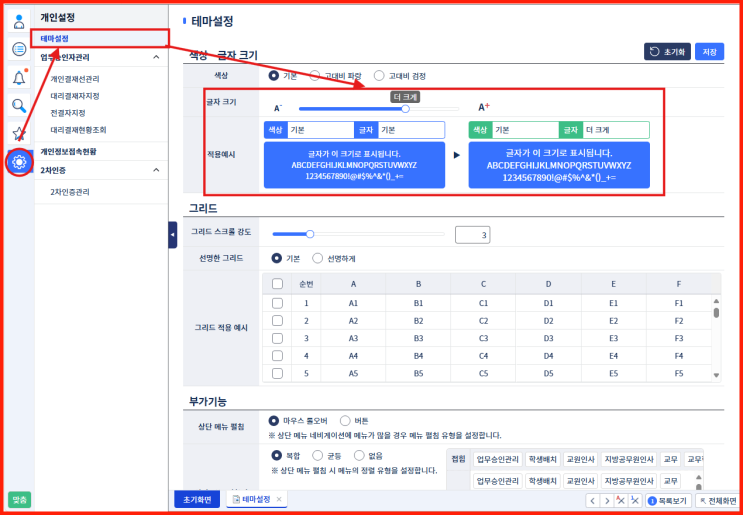Click 교원인사 in the 접힘 menu preview
The width and height of the screenshot is (743, 515).
[581, 459]
